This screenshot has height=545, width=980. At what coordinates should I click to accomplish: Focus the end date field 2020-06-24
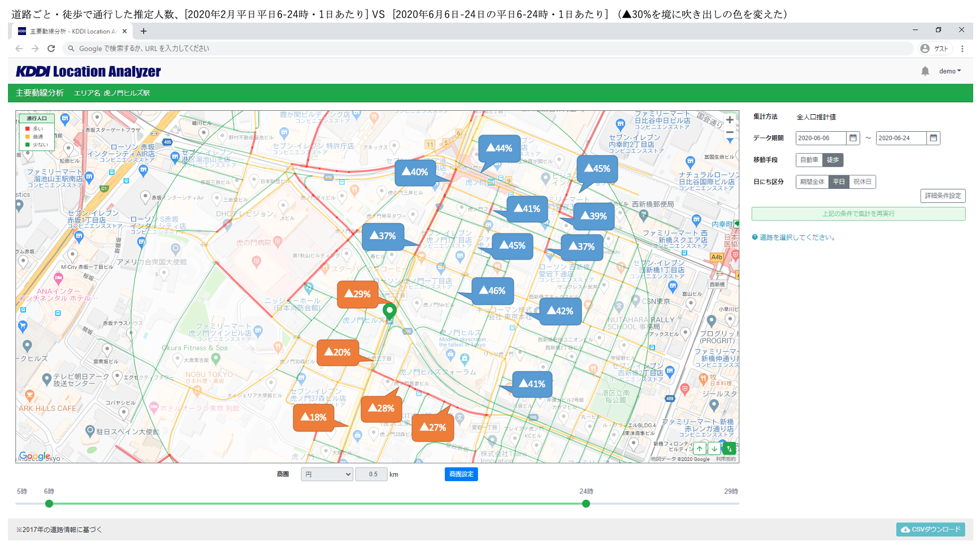tap(901, 138)
